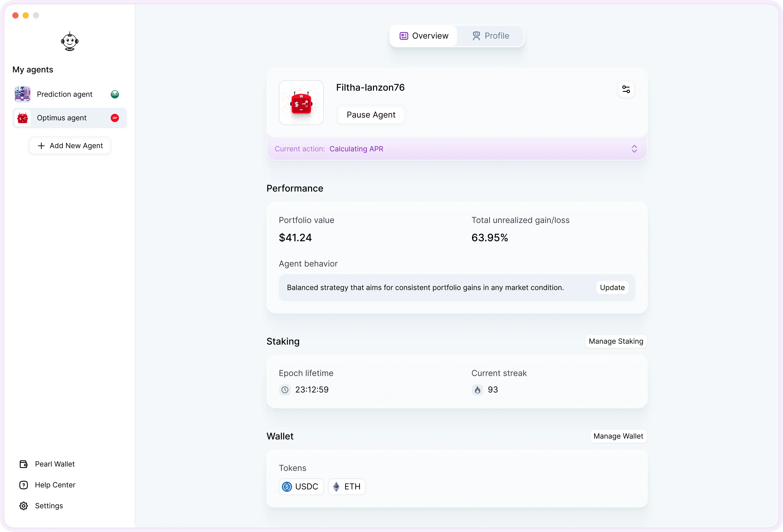The width and height of the screenshot is (783, 532).
Task: Open Settings via the gear icon
Action: pyautogui.click(x=23, y=506)
